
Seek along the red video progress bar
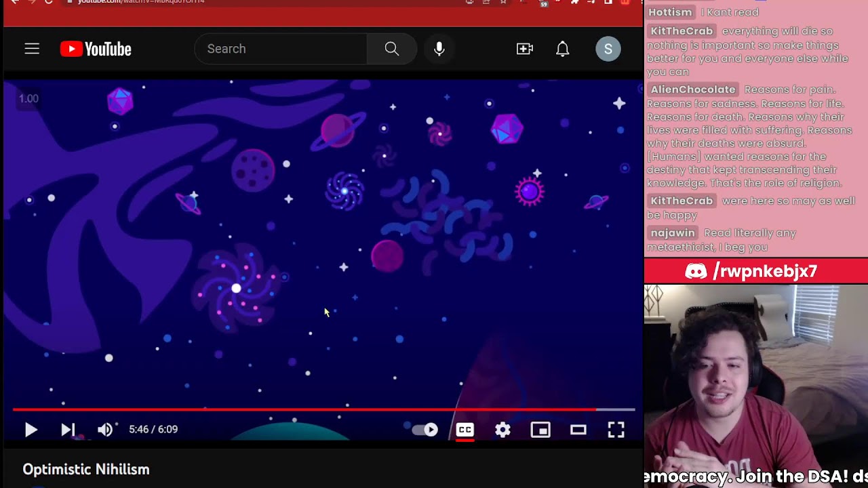click(324, 410)
